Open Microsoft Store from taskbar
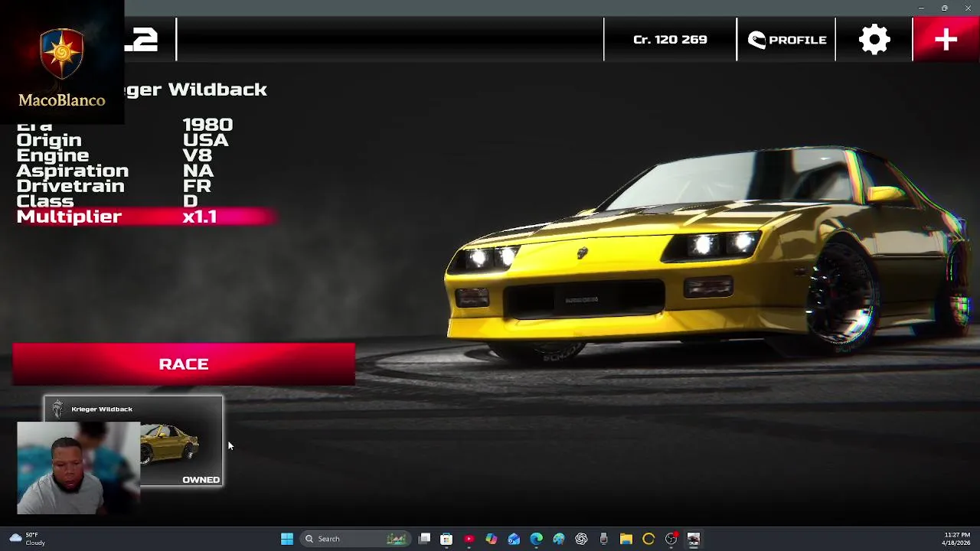Image resolution: width=980 pixels, height=551 pixels. (446, 539)
